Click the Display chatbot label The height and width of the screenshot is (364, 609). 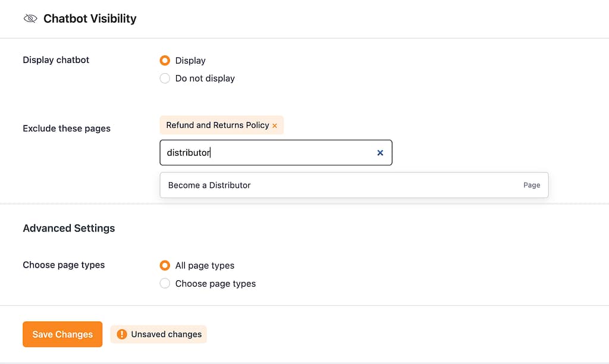click(x=56, y=60)
